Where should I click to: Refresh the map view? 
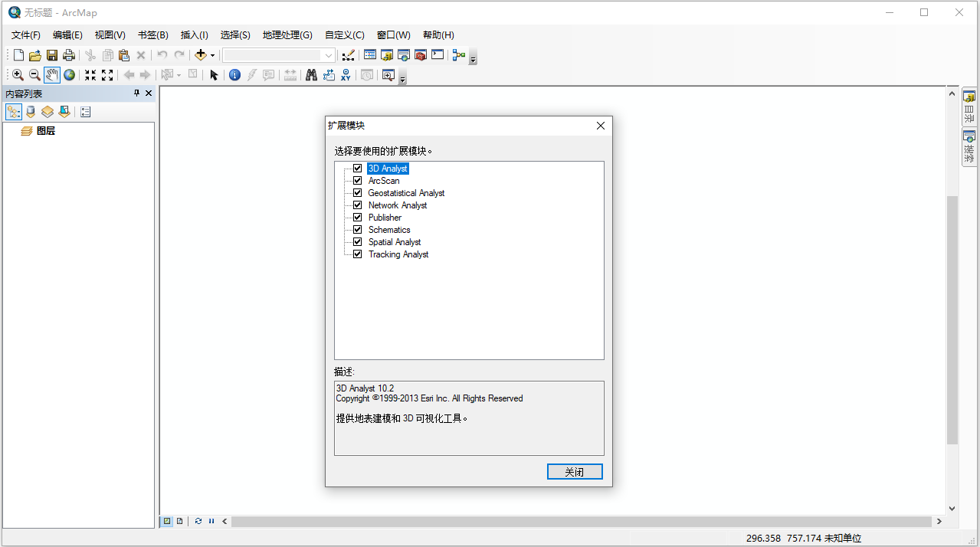pyautogui.click(x=198, y=521)
